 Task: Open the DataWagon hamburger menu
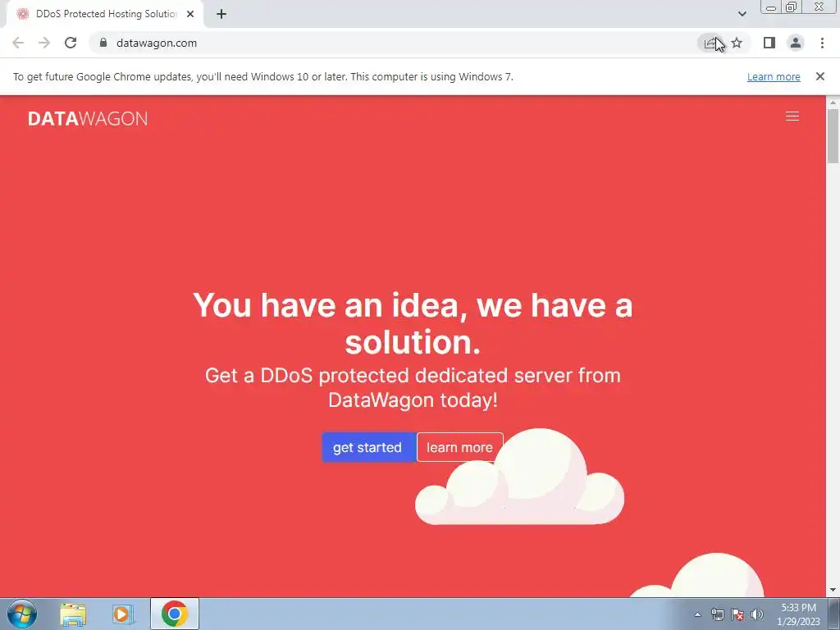792,116
